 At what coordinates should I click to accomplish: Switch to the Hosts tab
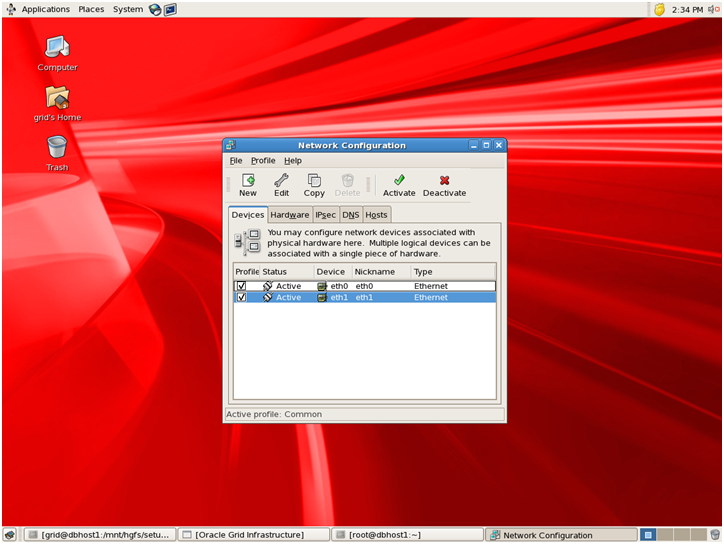coord(376,215)
